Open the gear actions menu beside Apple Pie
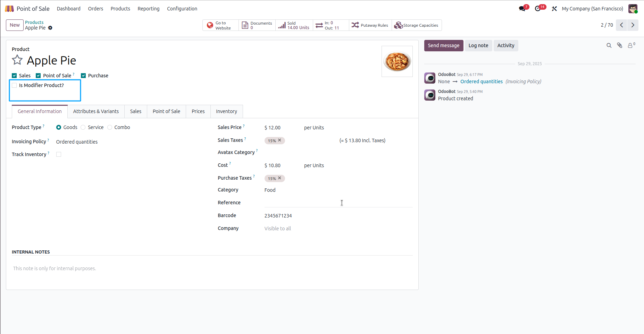The height and width of the screenshot is (334, 644). pyautogui.click(x=50, y=28)
